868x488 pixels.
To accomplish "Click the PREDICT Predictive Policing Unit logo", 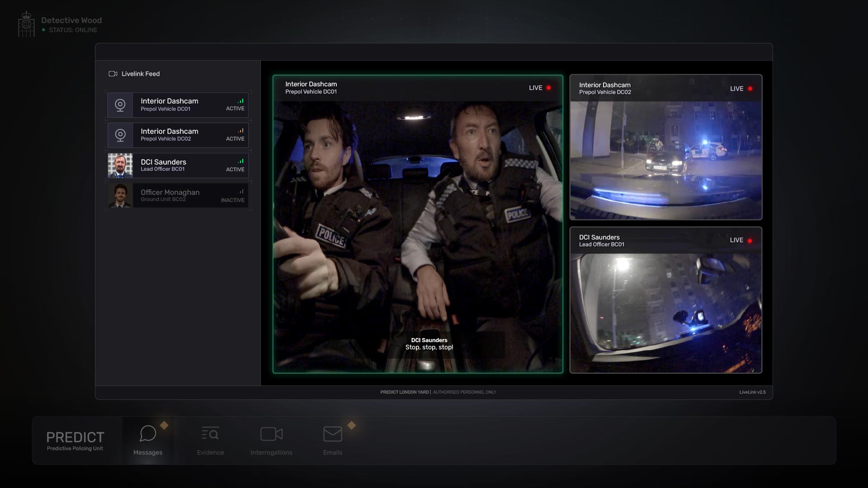I will click(75, 441).
